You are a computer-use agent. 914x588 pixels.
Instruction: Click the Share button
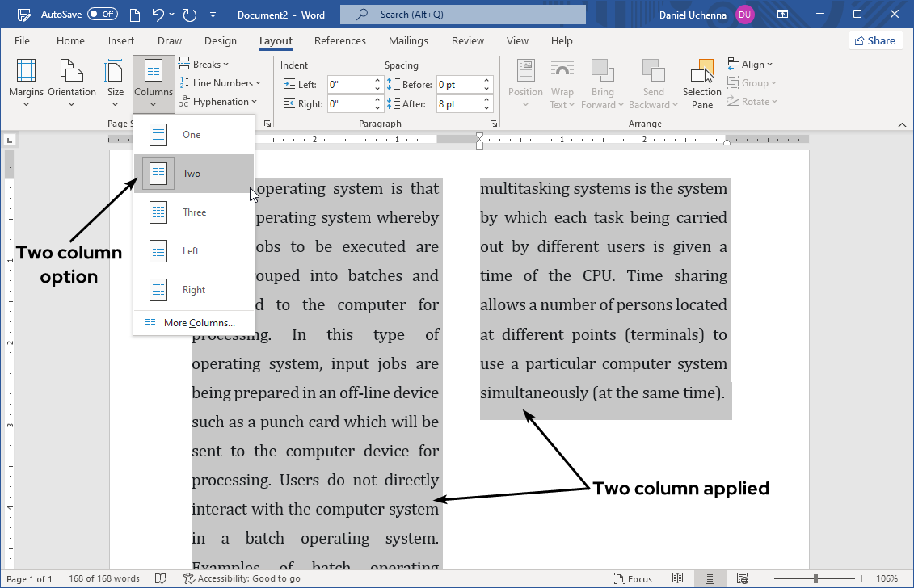875,40
